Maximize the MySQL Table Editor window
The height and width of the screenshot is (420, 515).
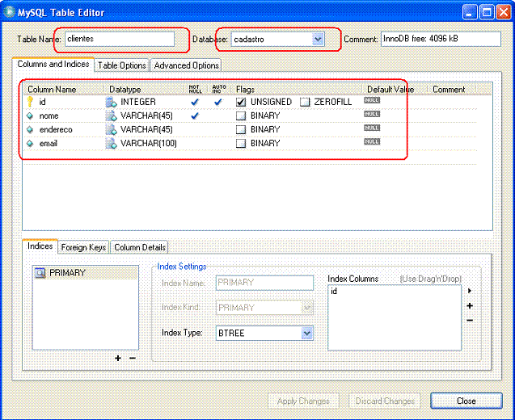coord(487,12)
